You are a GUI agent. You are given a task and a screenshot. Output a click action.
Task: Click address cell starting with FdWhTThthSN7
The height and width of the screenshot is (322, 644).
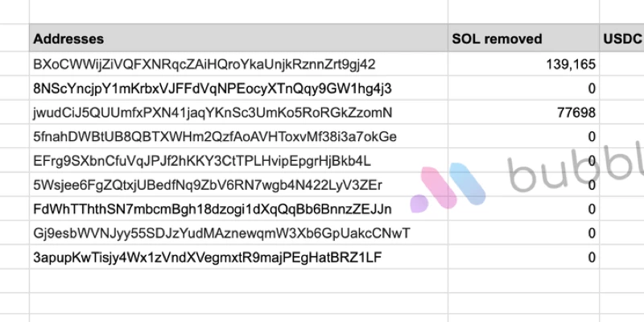pos(238,208)
